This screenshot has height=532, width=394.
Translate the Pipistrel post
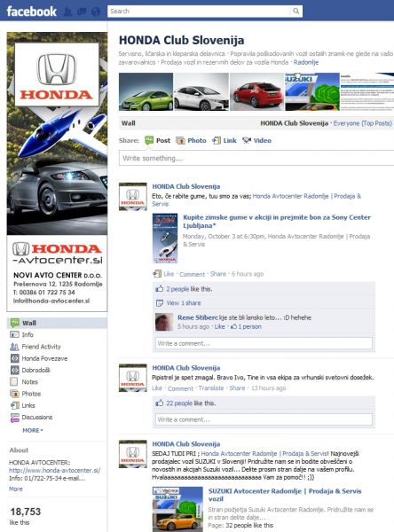tap(211, 387)
